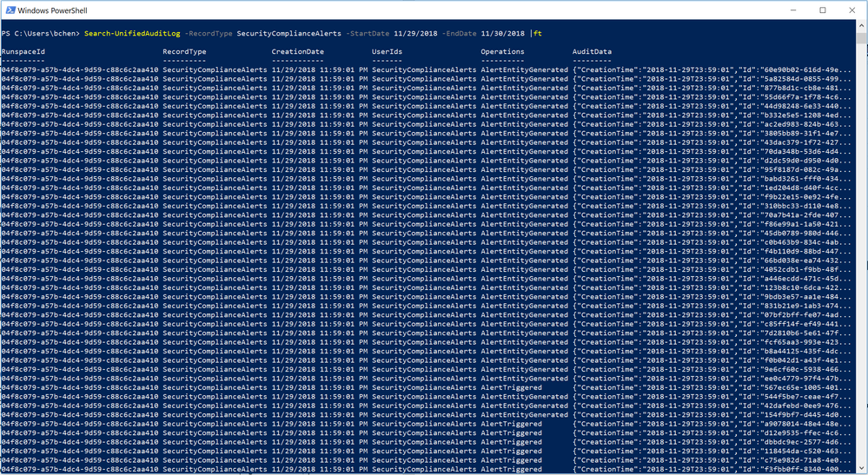868x475 pixels.
Task: Maximize the Windows PowerShell window
Action: point(823,10)
